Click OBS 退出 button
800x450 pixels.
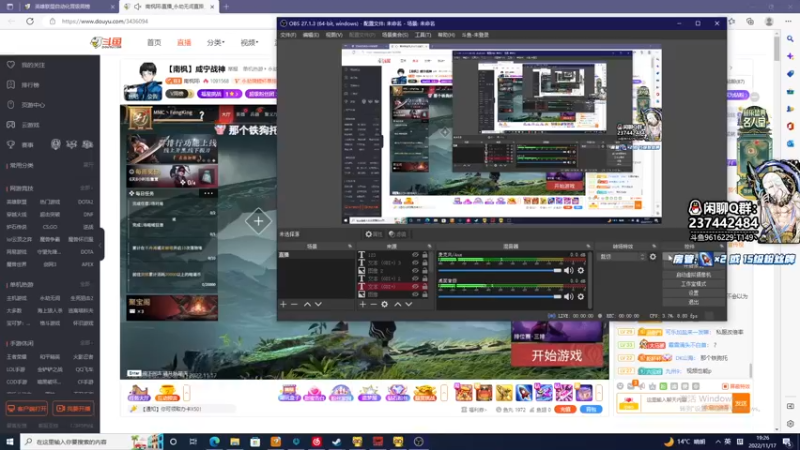(x=693, y=302)
